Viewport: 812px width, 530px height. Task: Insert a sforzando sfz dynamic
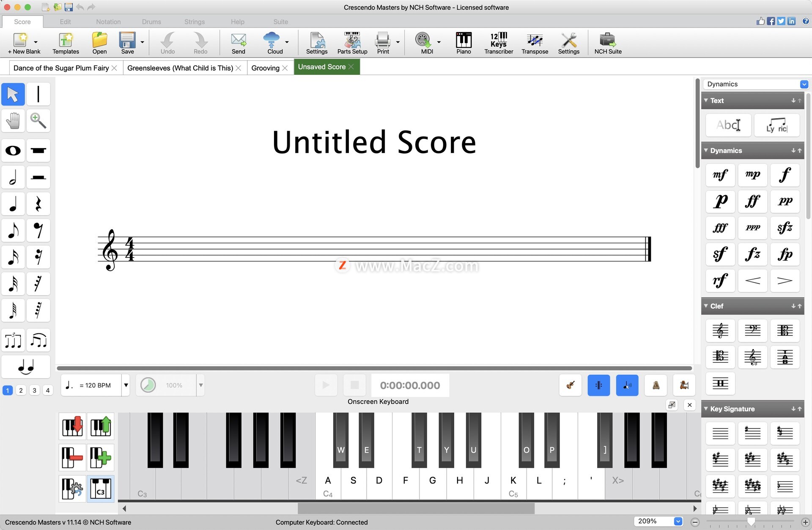click(785, 228)
